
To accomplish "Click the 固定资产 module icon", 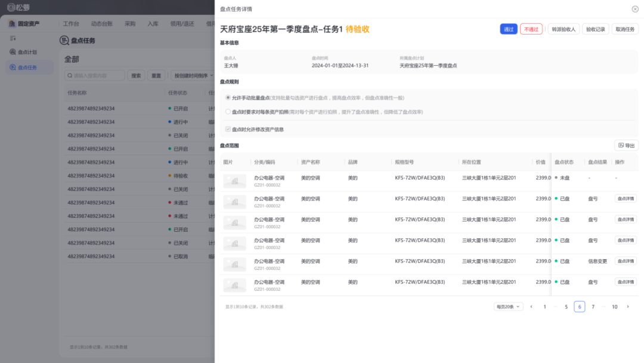I will click(12, 24).
